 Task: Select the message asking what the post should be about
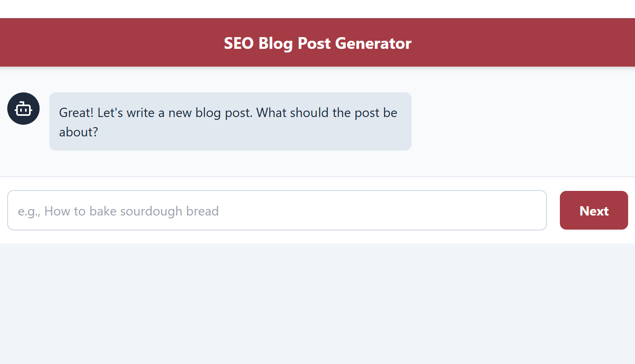coord(230,121)
